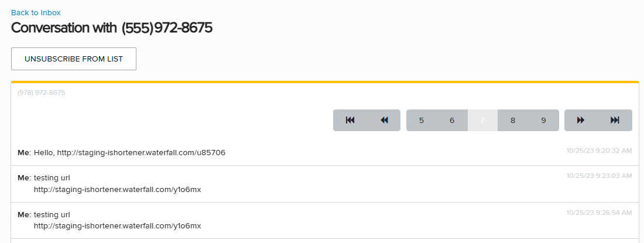This screenshot has width=644, height=243.
Task: Select the testing url message sent 9:23:03 AM
Action: coord(293,183)
